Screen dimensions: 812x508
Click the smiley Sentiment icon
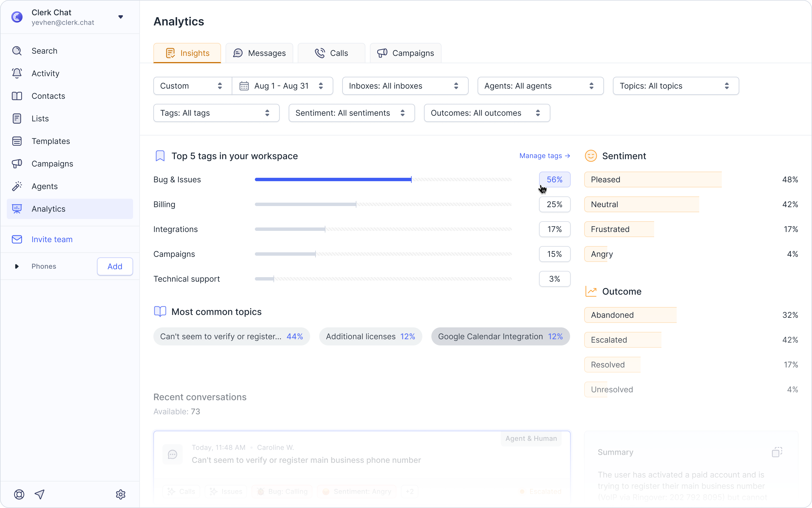pos(591,156)
